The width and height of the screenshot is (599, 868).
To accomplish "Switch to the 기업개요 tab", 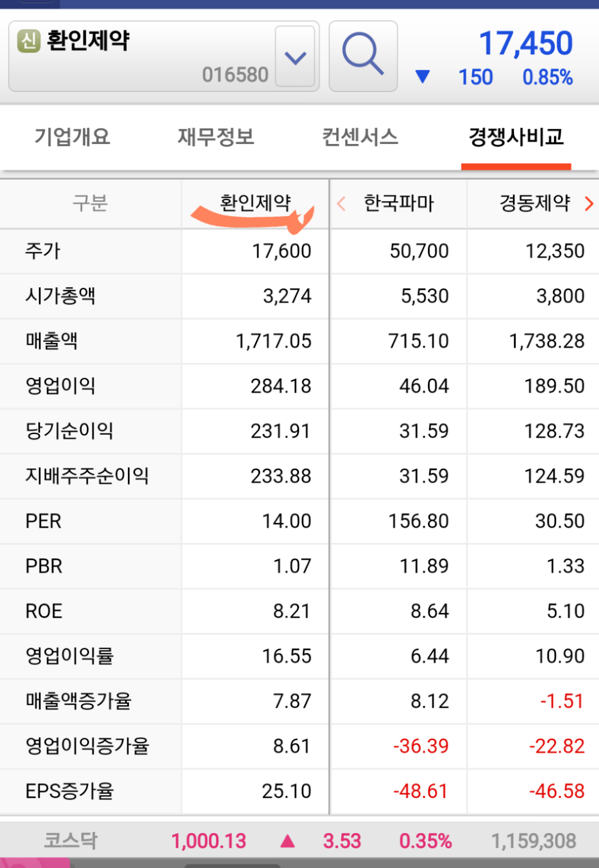I will tap(72, 137).
